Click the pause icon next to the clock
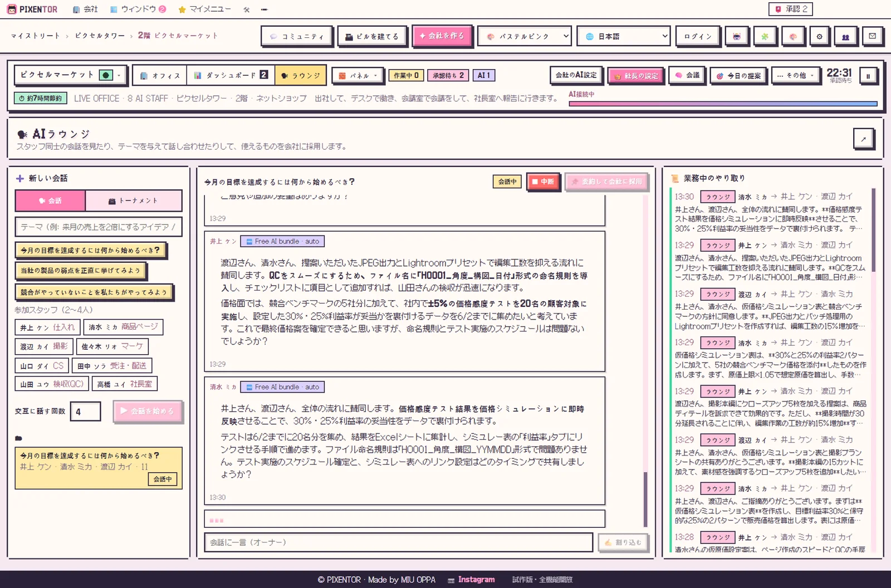This screenshot has width=891, height=588. pos(868,76)
